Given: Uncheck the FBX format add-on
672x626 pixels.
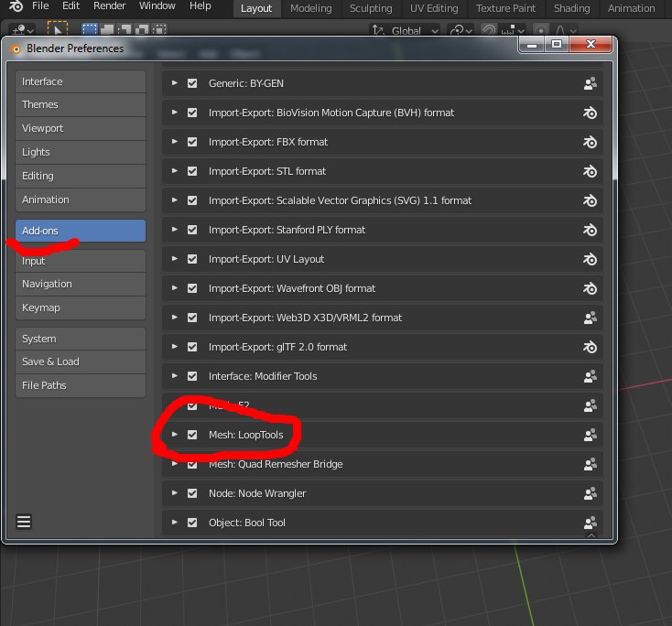Looking at the screenshot, I should 192,142.
